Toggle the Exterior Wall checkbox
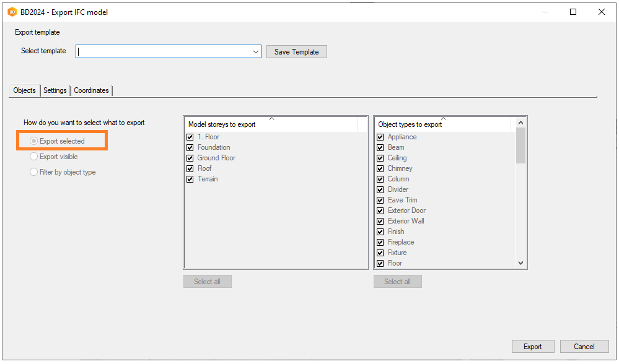This screenshot has width=619, height=364. (380, 221)
